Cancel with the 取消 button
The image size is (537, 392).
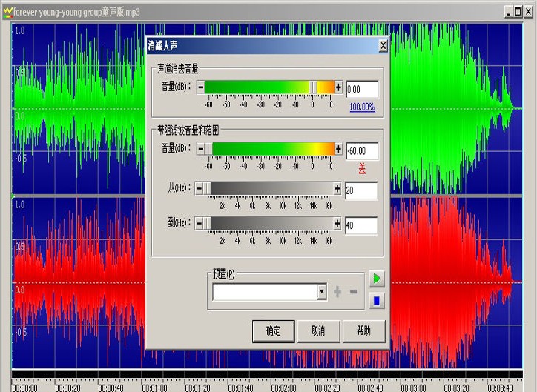[x=318, y=331]
